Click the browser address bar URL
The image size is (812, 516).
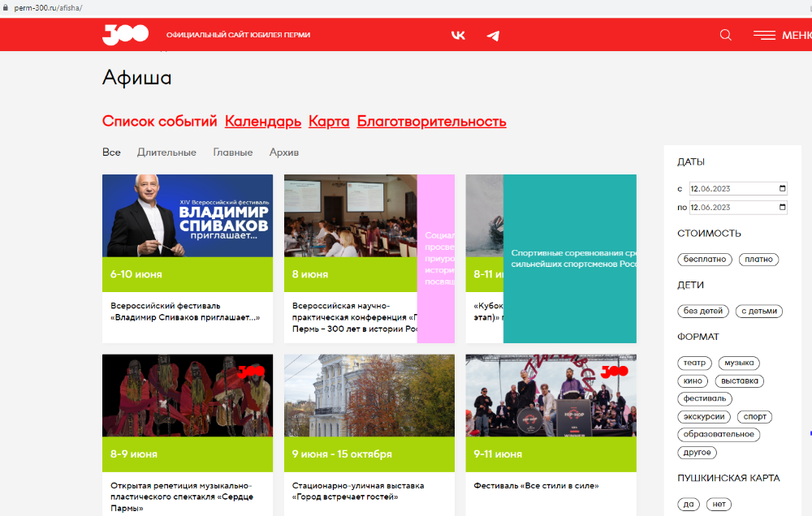coord(48,8)
